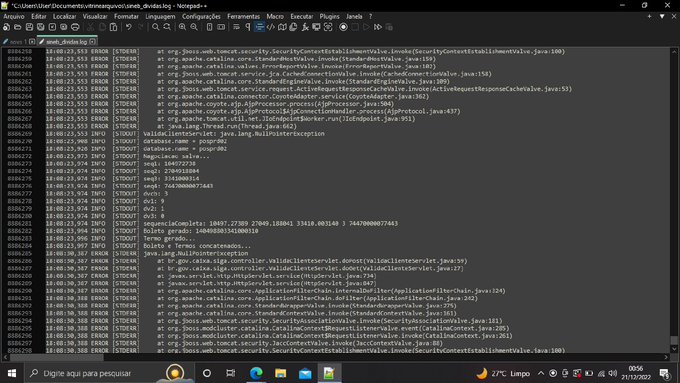This screenshot has height=383, width=680.
Task: Save the current file using the Save icon
Action: [x=29, y=27]
